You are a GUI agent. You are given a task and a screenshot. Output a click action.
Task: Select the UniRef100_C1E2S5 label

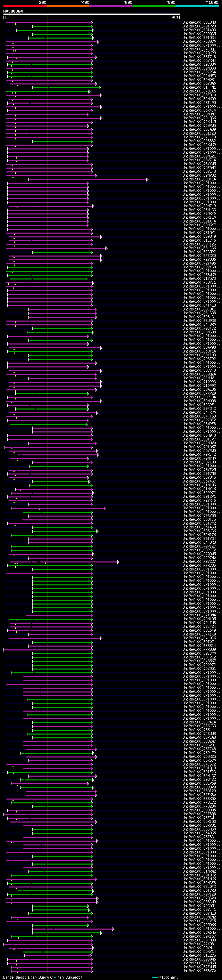[x=199, y=955]
